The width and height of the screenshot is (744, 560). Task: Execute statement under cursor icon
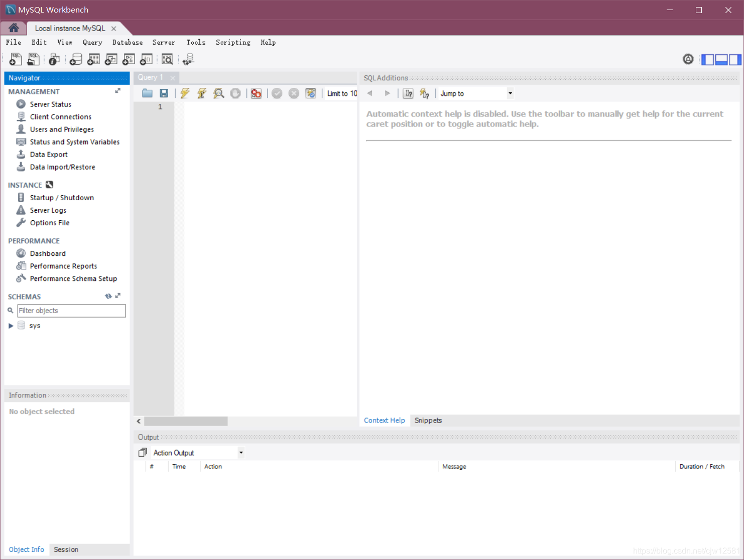[202, 93]
